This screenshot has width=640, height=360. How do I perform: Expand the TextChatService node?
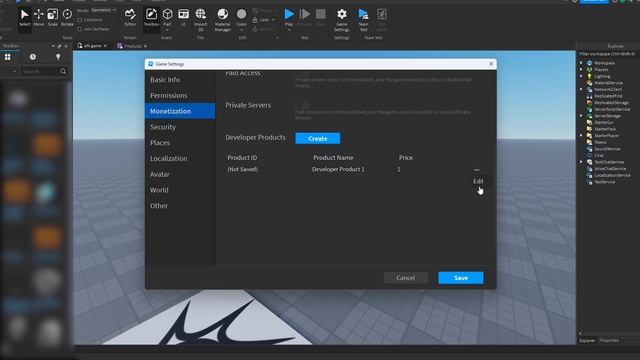click(x=581, y=162)
